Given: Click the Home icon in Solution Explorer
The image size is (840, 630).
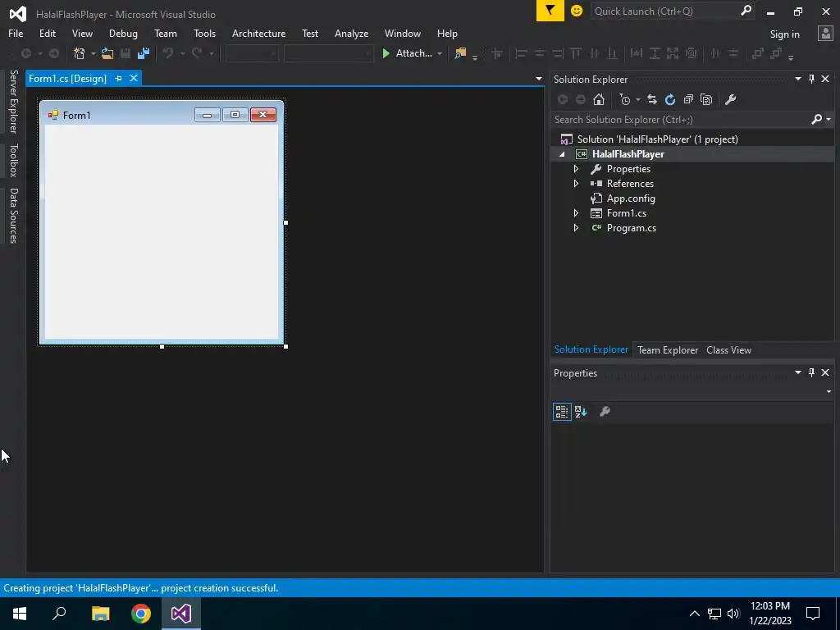Looking at the screenshot, I should [599, 99].
